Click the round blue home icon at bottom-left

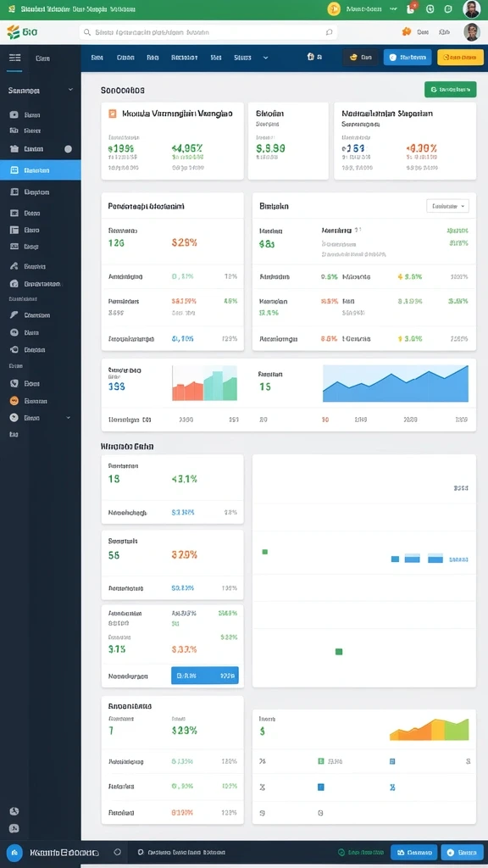[14, 853]
